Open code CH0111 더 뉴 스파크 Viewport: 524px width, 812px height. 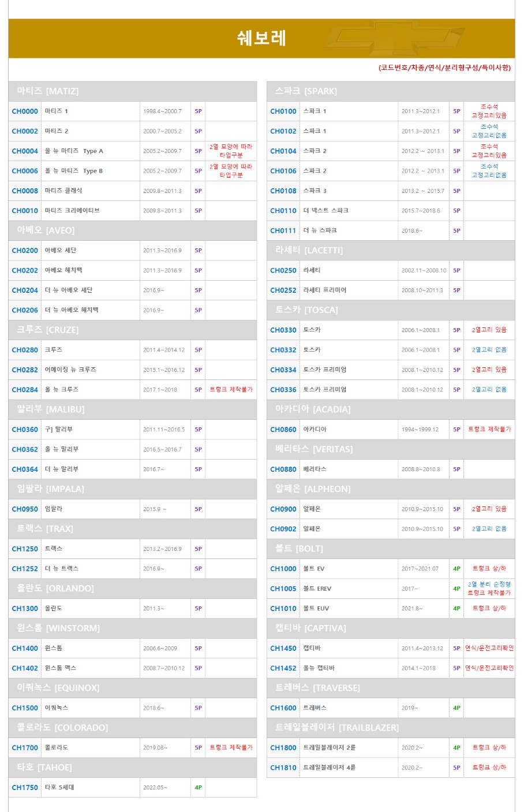tap(283, 231)
